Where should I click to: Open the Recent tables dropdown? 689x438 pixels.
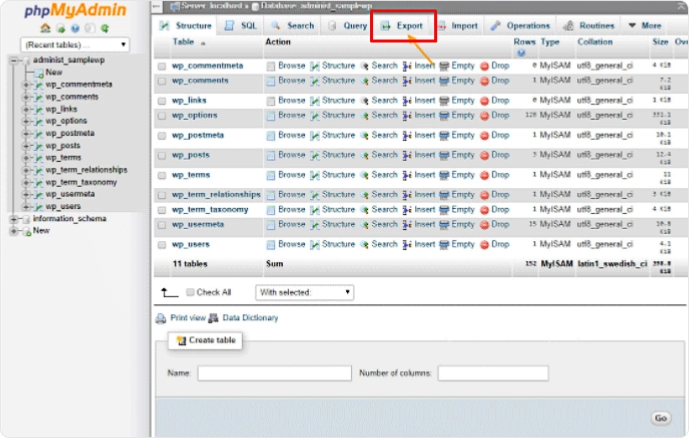pyautogui.click(x=75, y=45)
